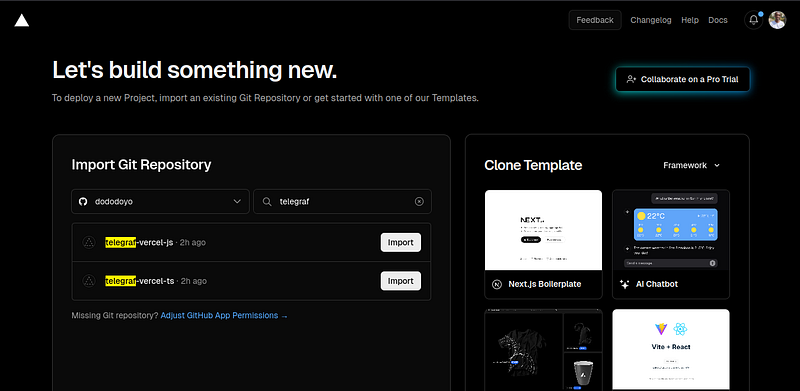Click the Feedback button
This screenshot has height=391, width=800.
click(x=595, y=20)
